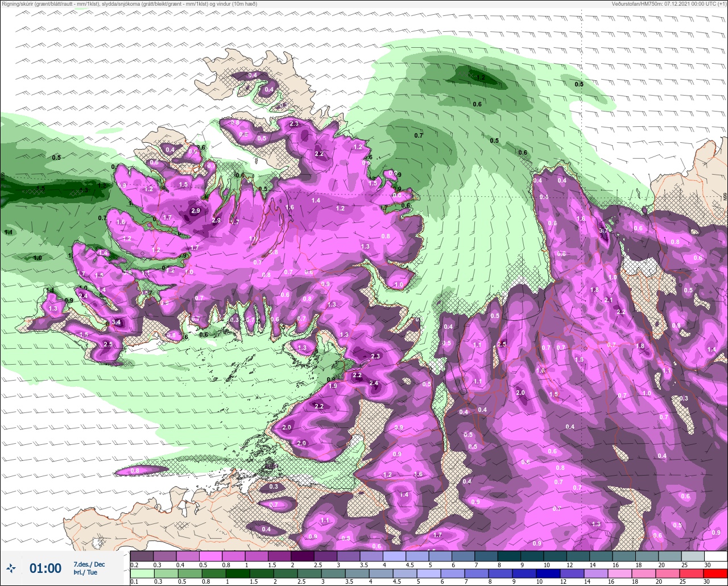Screen dimensions: 728x586
Task: Click the 3.4 snowfall value on the map
Action: [117, 323]
